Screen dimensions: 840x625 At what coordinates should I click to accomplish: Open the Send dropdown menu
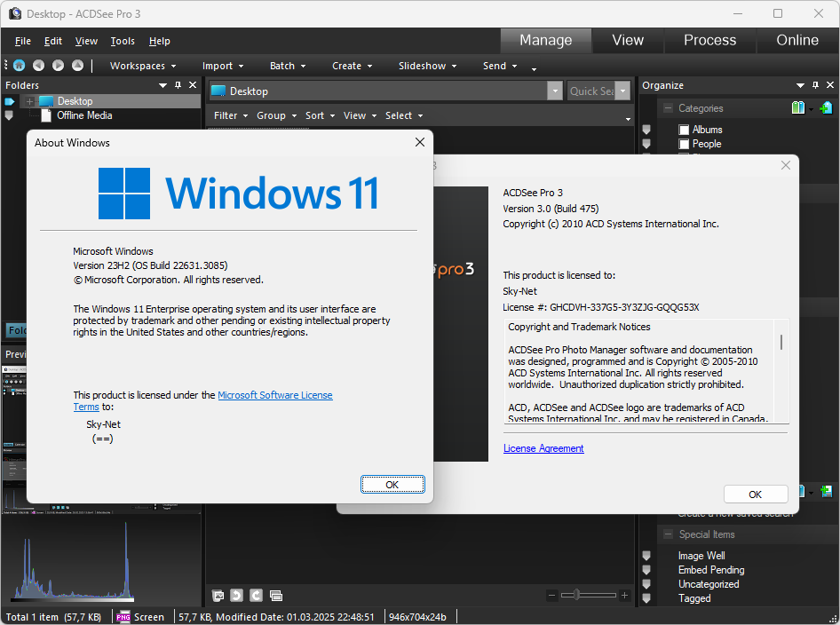pos(500,66)
